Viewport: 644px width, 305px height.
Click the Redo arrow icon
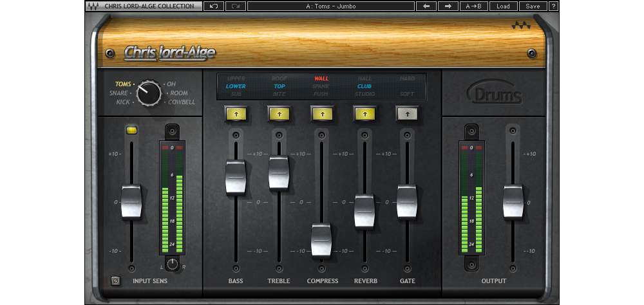point(236,6)
